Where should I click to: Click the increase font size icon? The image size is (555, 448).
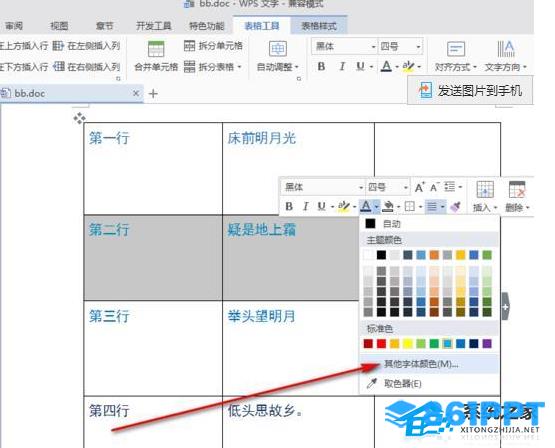(x=419, y=187)
